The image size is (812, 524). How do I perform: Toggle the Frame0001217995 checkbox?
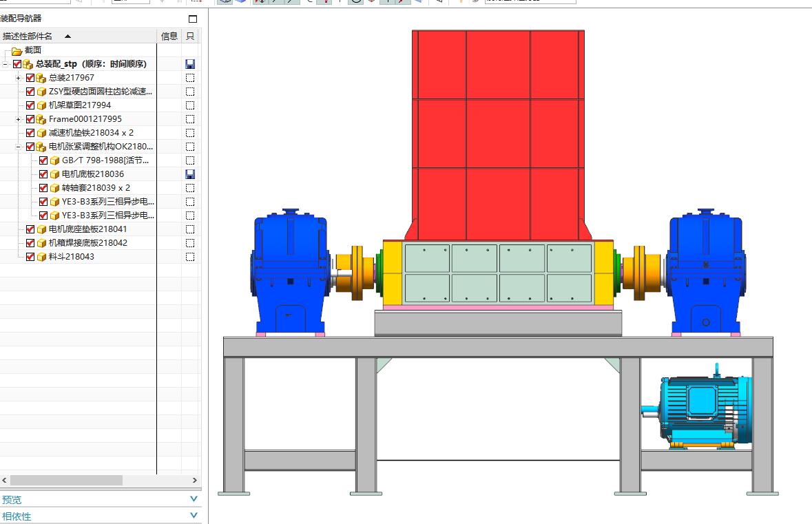pos(30,119)
